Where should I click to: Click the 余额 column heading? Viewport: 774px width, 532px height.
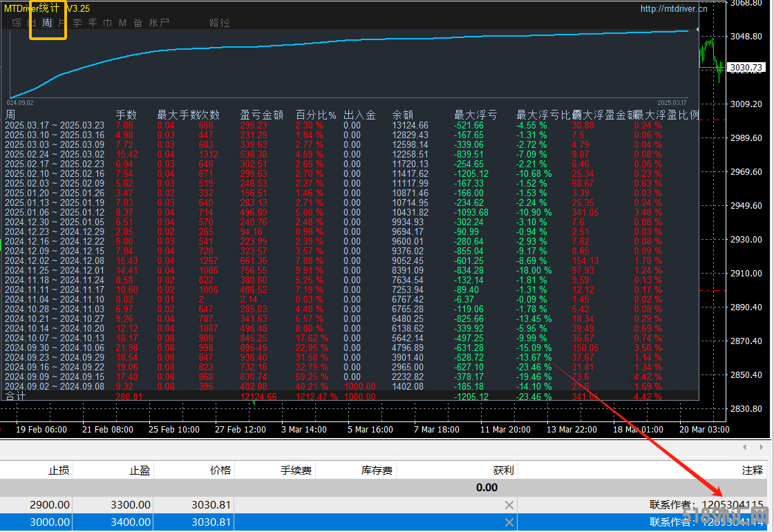point(403,115)
